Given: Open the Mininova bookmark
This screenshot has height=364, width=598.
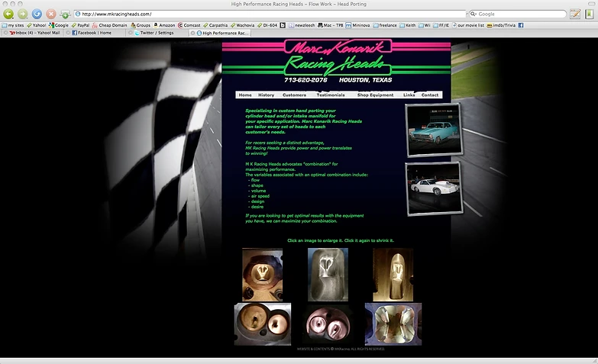Looking at the screenshot, I should click(x=357, y=25).
